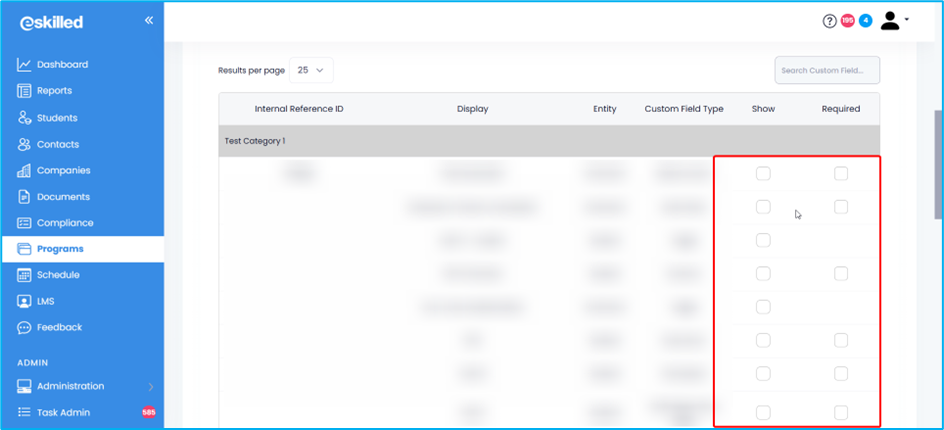
Task: Check first row Show checkbox
Action: pos(763,174)
